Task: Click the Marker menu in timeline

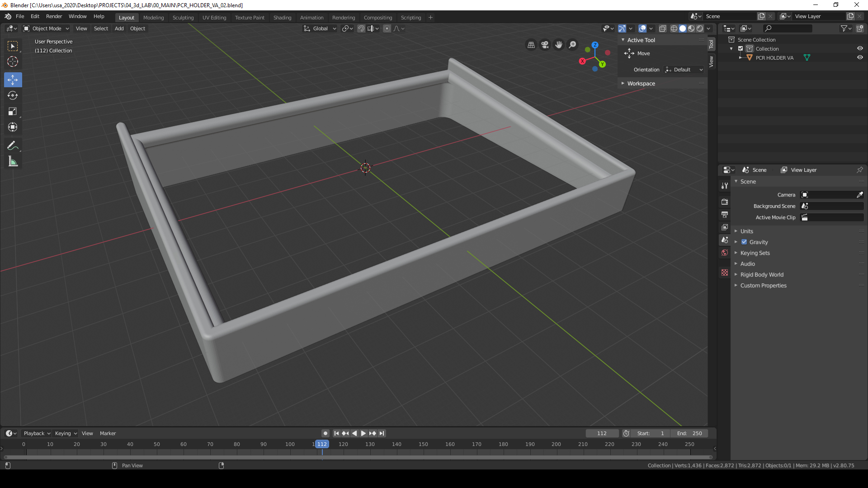Action: (x=108, y=433)
